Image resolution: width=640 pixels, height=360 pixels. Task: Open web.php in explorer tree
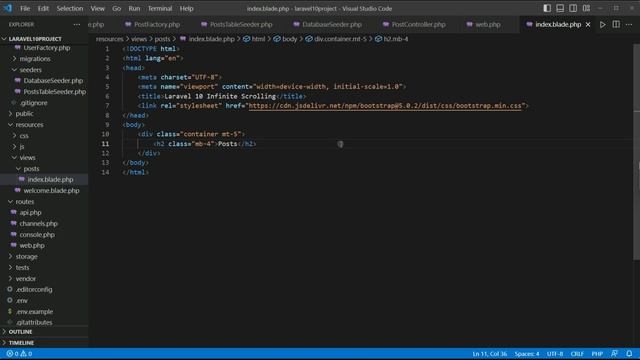32,246
